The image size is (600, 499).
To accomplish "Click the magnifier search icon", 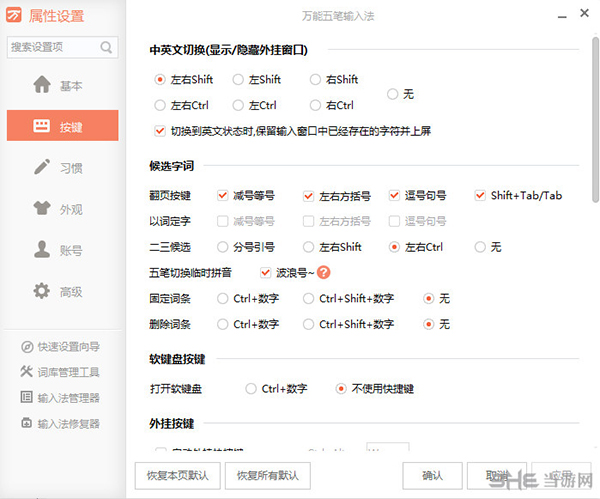I will pos(106,47).
